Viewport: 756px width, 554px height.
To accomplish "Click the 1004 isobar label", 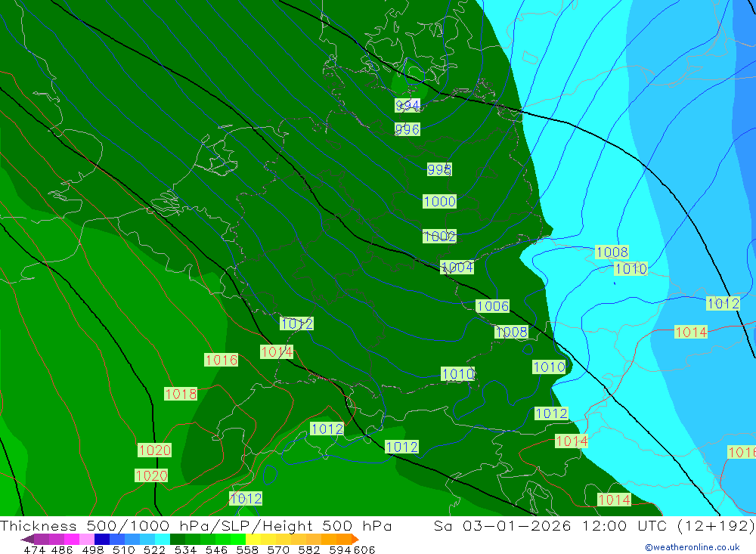I will click(457, 267).
